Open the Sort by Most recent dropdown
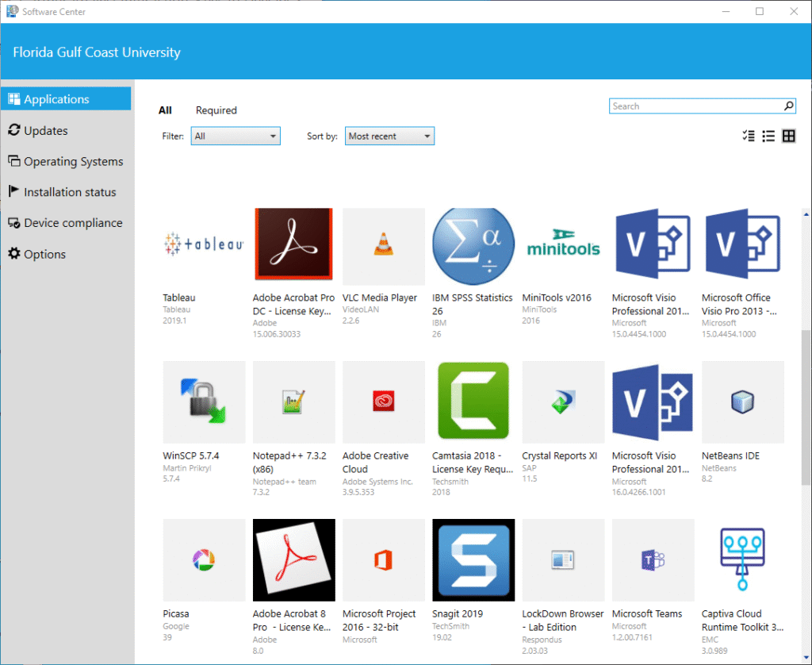 click(389, 136)
